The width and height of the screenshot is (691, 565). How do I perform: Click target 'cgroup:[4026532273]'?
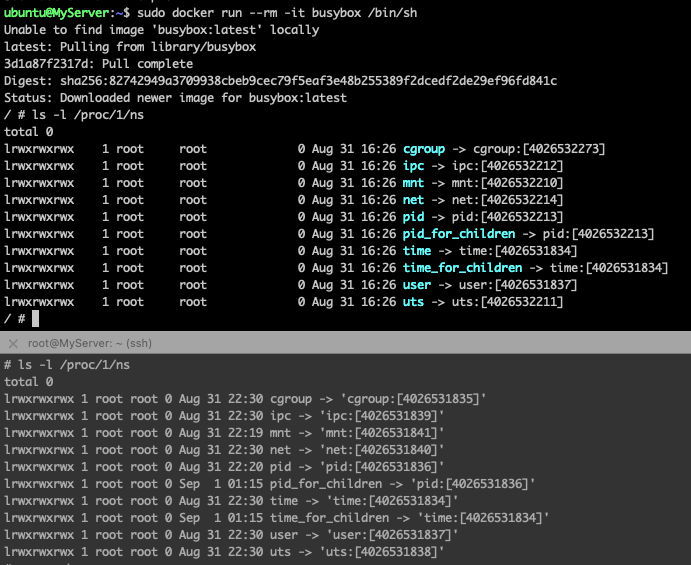539,149
